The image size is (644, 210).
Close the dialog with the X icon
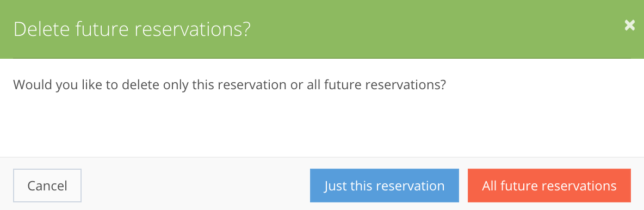[629, 26]
